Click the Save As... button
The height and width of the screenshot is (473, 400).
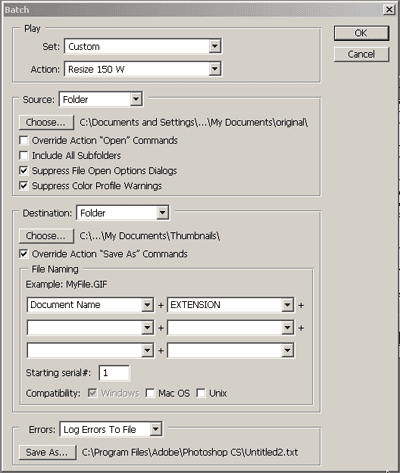coord(47,452)
